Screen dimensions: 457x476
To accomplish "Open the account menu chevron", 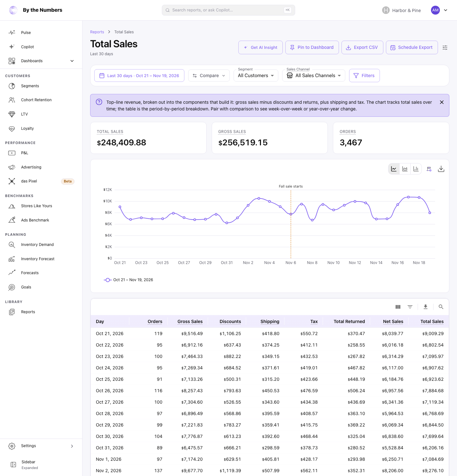I will point(446,10).
